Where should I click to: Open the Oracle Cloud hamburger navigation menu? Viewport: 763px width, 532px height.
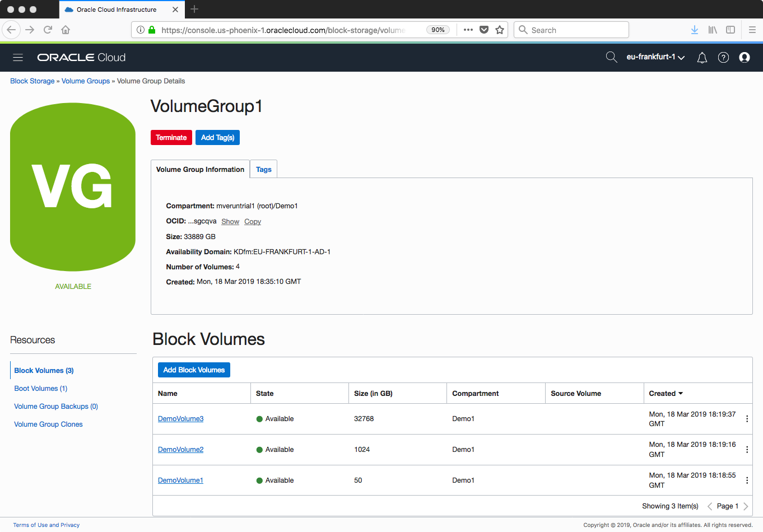[x=18, y=58]
